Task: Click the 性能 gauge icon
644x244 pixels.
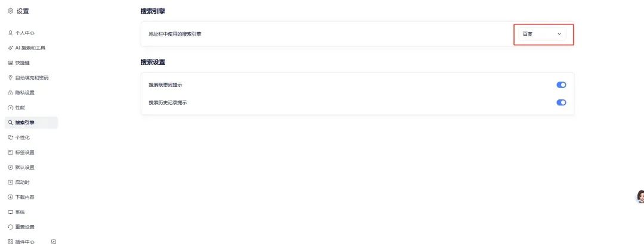Action: (10, 108)
